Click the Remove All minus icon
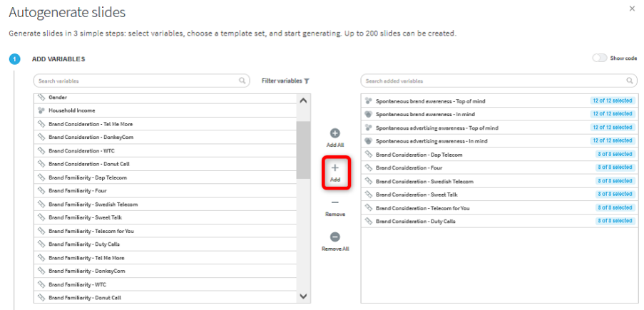This screenshot has width=644, height=310. (335, 237)
